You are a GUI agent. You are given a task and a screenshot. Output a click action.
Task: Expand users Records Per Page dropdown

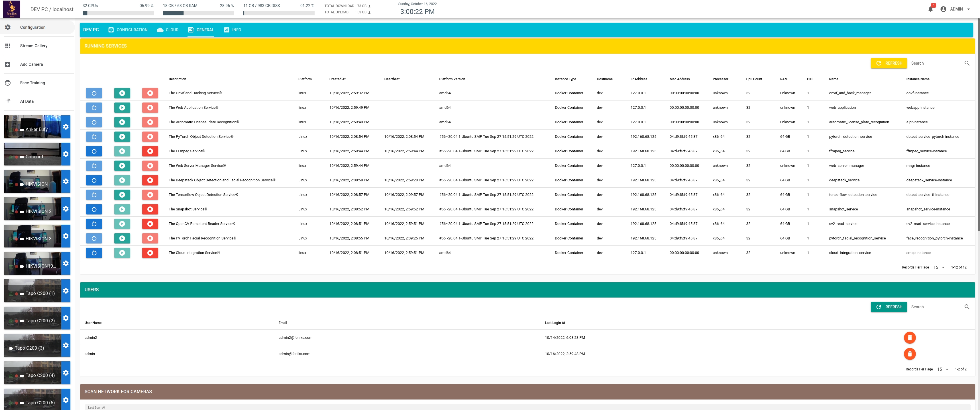tap(943, 369)
